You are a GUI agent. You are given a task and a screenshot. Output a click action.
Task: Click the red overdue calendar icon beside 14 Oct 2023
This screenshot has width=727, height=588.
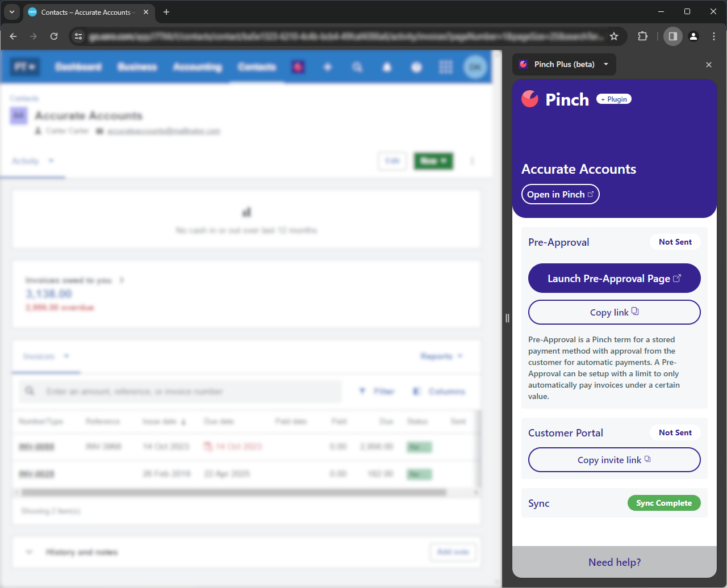207,447
